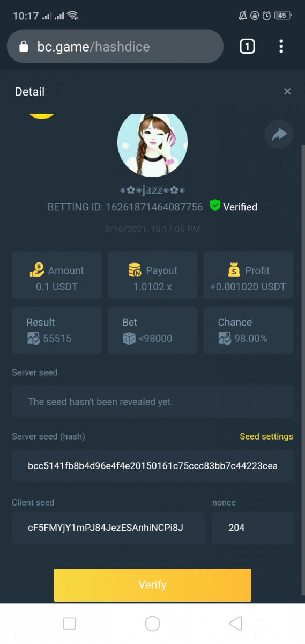This screenshot has height=644, width=305.
Task: Click the green Verified shield icon
Action: tap(215, 206)
